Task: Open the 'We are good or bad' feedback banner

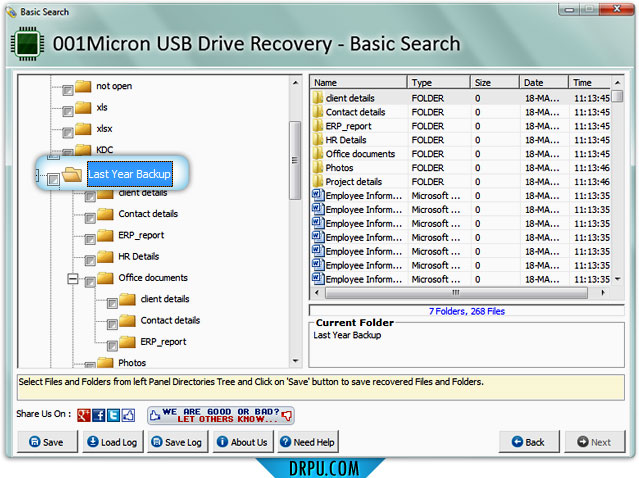Action: (221, 415)
